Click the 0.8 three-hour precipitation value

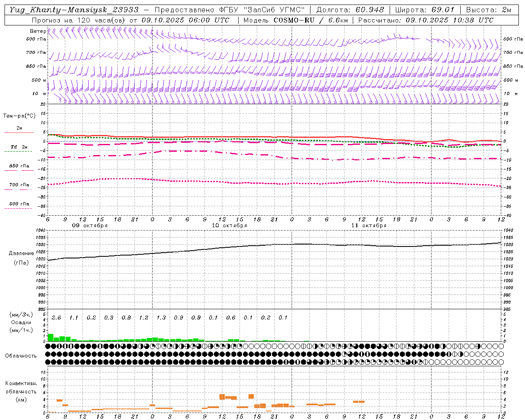[x=126, y=318]
